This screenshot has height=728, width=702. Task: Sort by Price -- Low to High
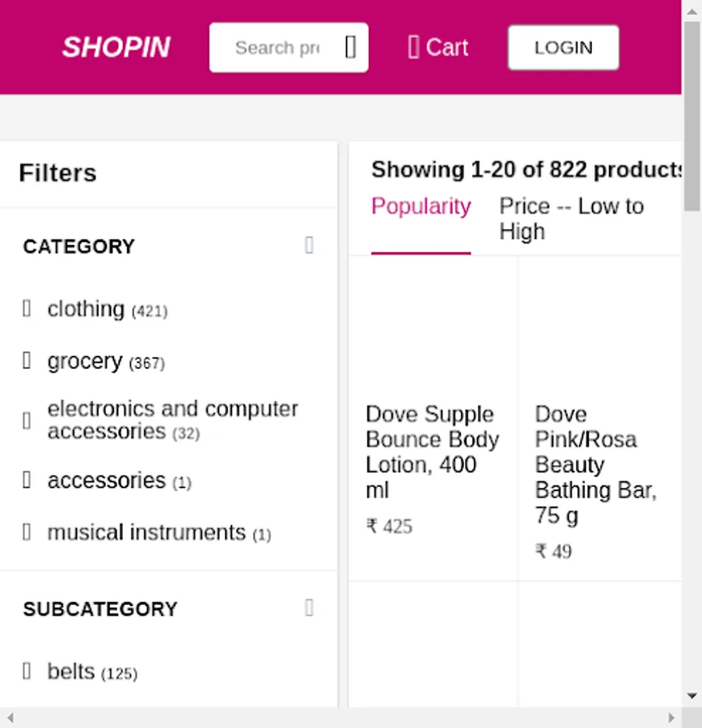571,218
